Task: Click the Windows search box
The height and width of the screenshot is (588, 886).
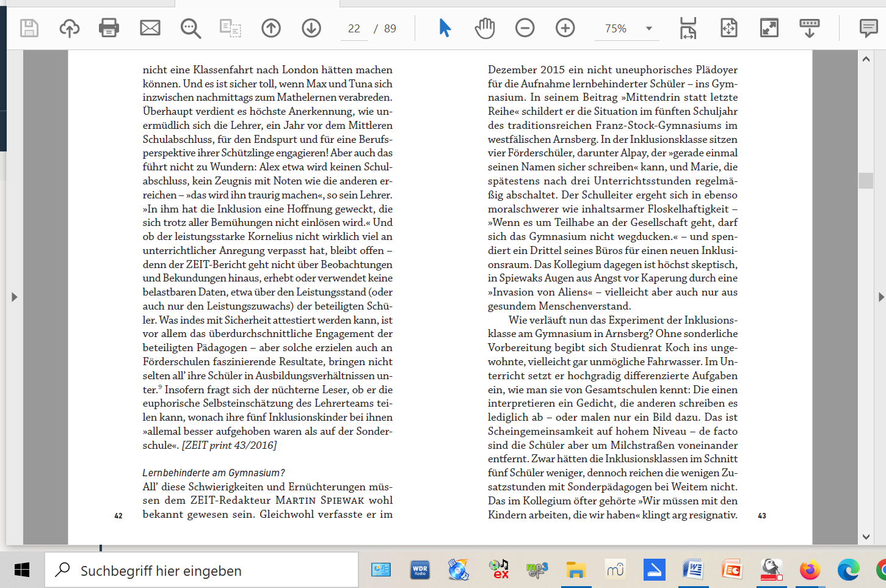Action: coord(202,570)
